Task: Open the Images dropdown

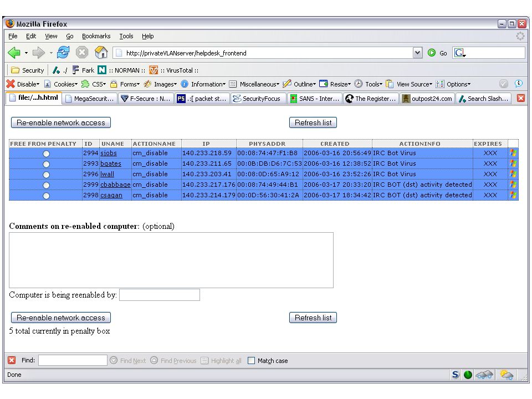Action: 160,84
